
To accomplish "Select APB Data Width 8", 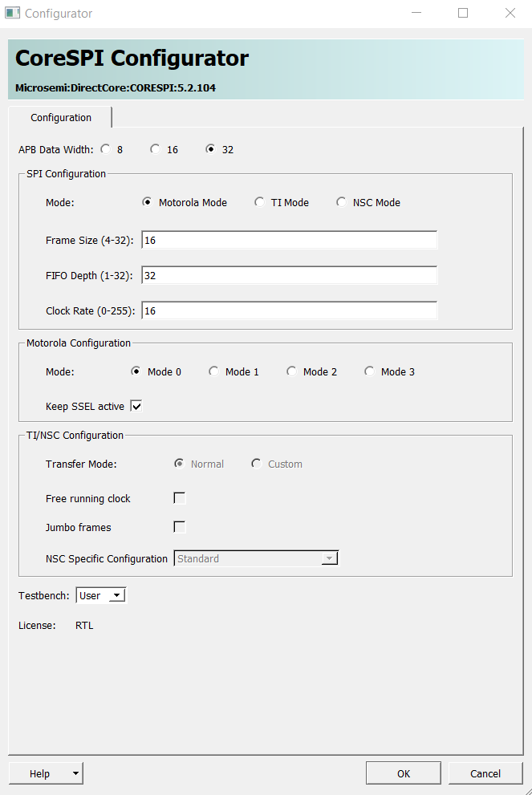I will 106,149.
